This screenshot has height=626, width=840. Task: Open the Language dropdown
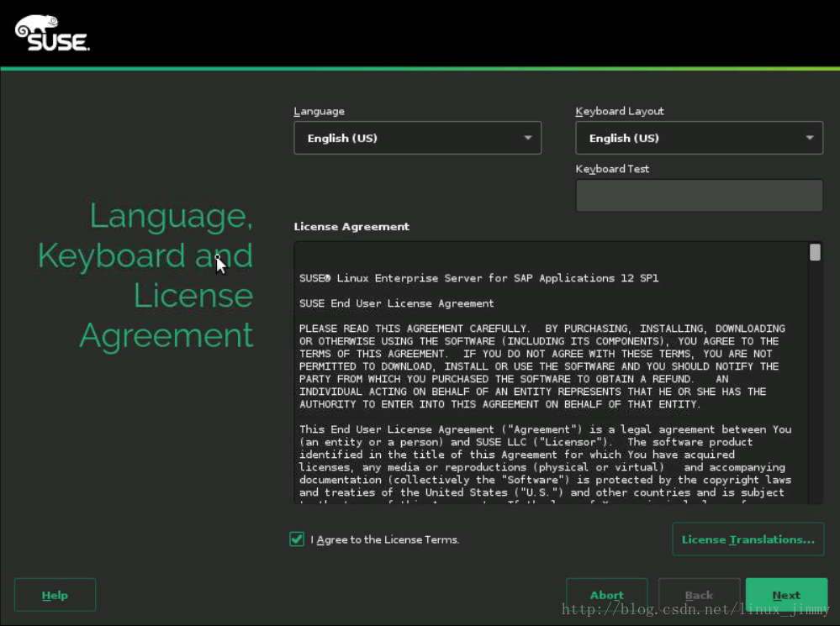[x=417, y=138]
